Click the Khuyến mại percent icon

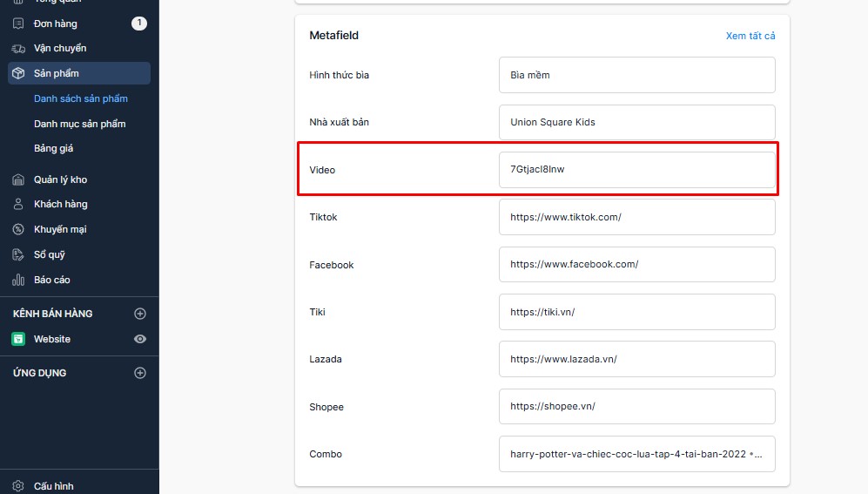tap(18, 229)
